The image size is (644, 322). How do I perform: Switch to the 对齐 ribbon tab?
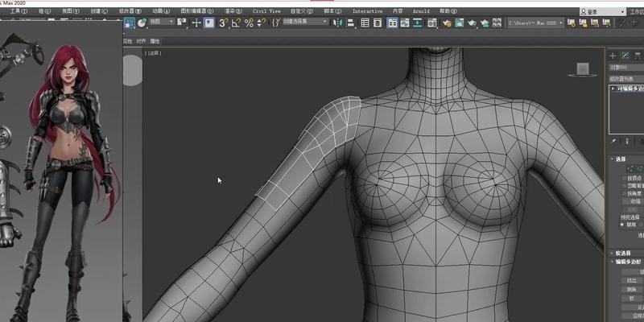[141, 41]
